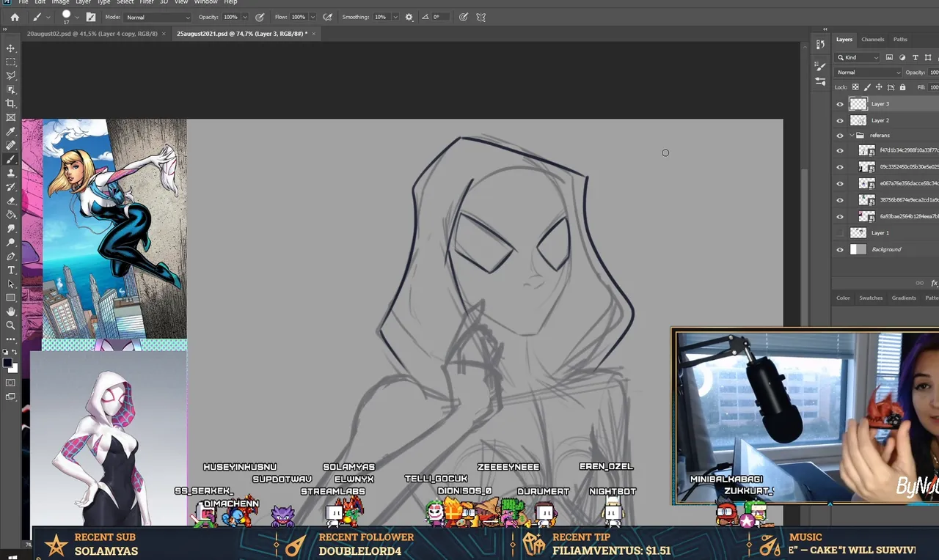The width and height of the screenshot is (939, 560).
Task: Select the Path Selection tool
Action: point(11,284)
